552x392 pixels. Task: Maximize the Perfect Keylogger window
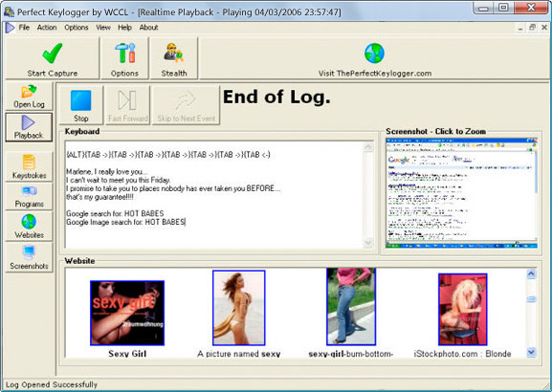pos(504,8)
